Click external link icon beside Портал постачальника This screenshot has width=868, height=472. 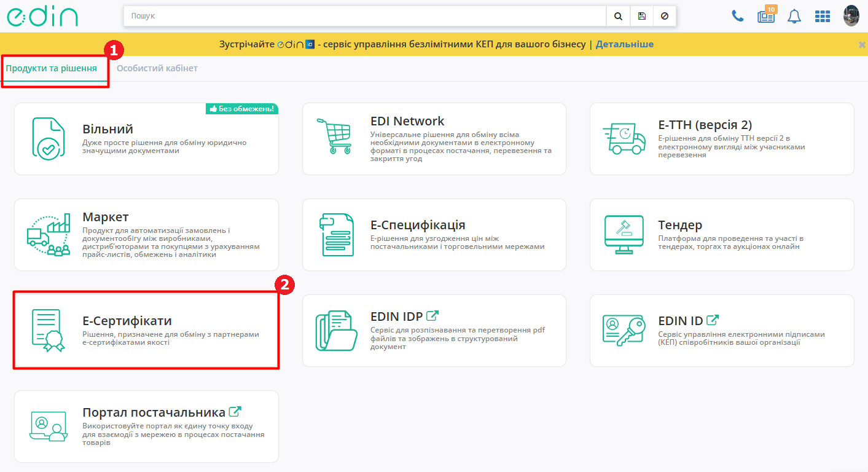[235, 412]
